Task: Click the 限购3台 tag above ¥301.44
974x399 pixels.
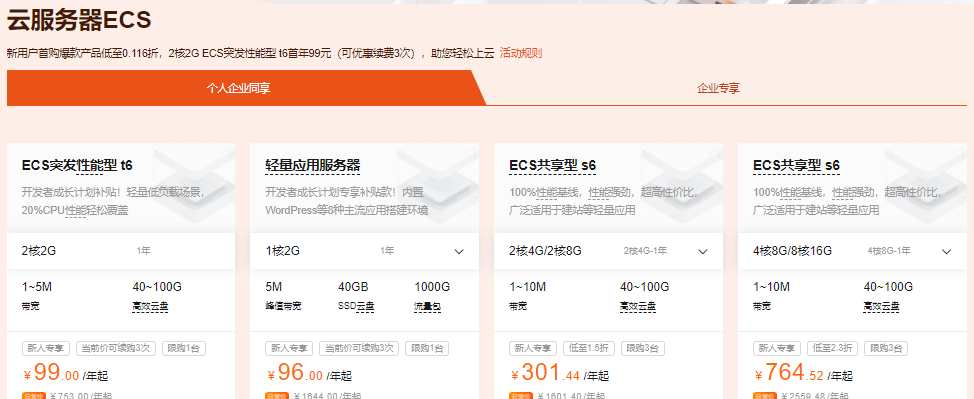Action: tap(642, 348)
